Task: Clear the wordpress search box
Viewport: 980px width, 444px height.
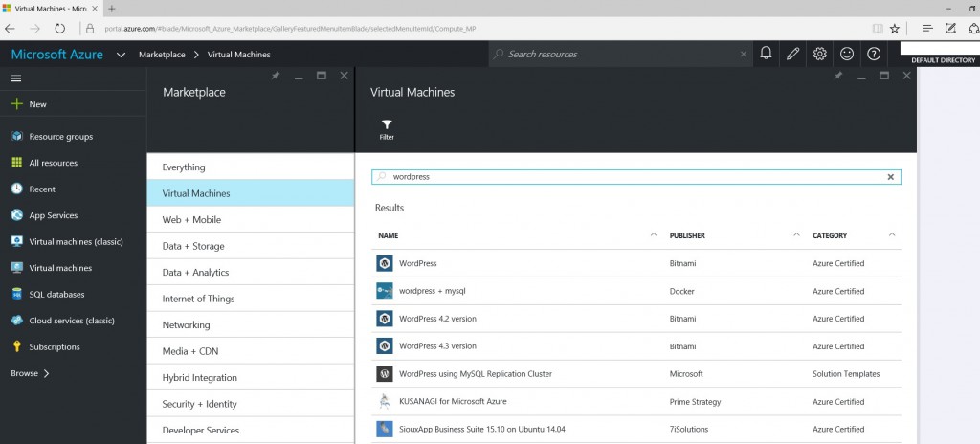Action: [x=891, y=177]
